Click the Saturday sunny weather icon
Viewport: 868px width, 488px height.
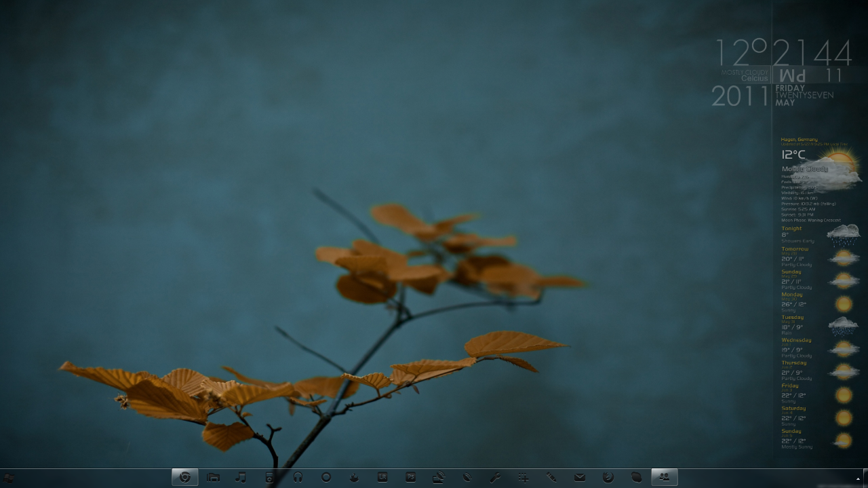tap(844, 417)
